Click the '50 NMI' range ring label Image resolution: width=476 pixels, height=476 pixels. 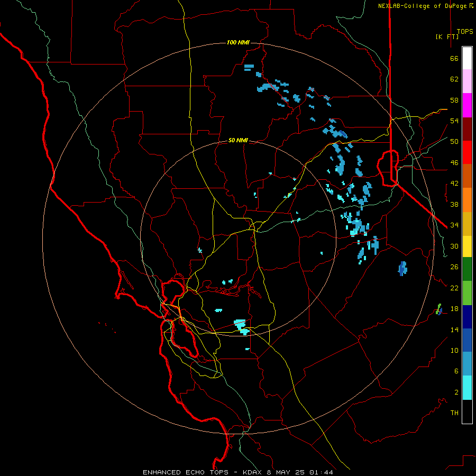(x=238, y=140)
